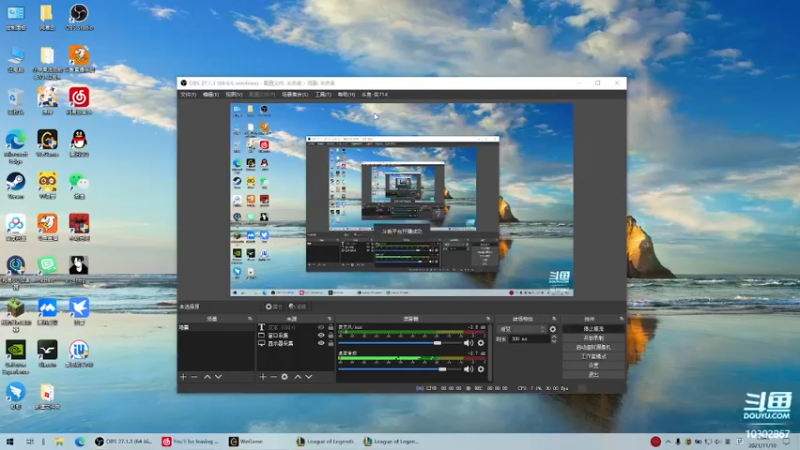Screen dimensions: 800x450
Task: Mute the 桌面音频 channel
Action: [468, 369]
